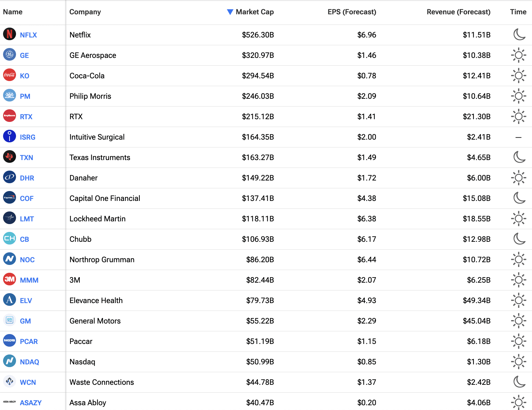Click the Time column header
532x410 pixels.
tap(518, 12)
